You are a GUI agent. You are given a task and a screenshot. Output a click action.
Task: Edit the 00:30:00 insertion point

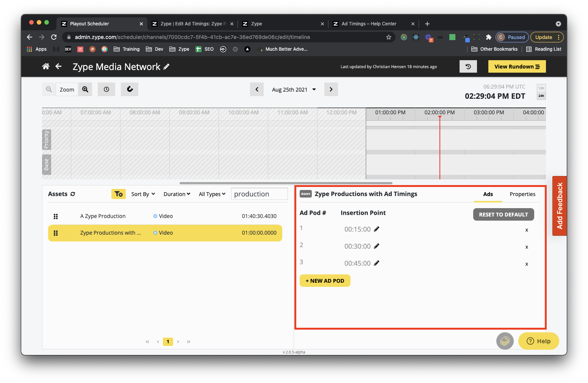click(x=377, y=246)
